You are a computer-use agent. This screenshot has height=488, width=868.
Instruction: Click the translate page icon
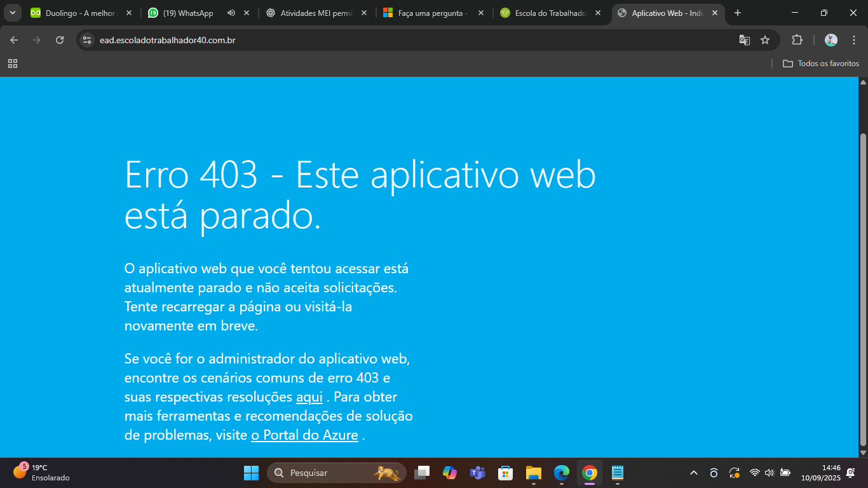pyautogui.click(x=745, y=40)
